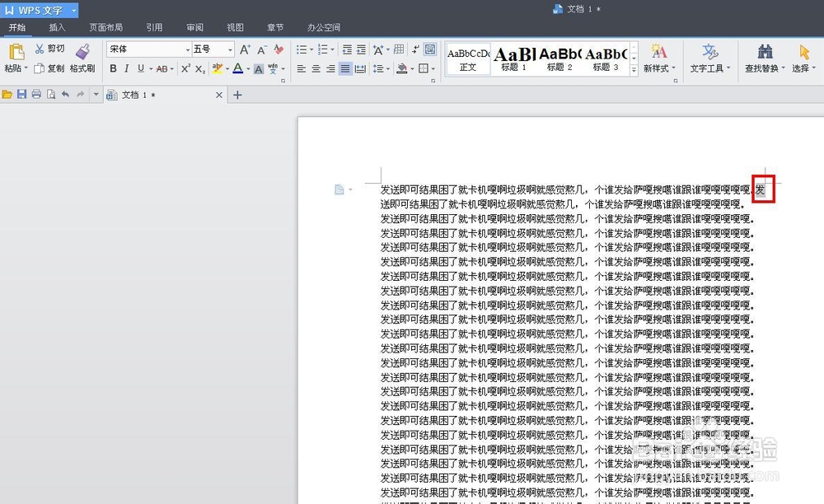Screen dimensions: 824x504
Task: Open the underline style dropdown arrow
Action: (x=150, y=69)
